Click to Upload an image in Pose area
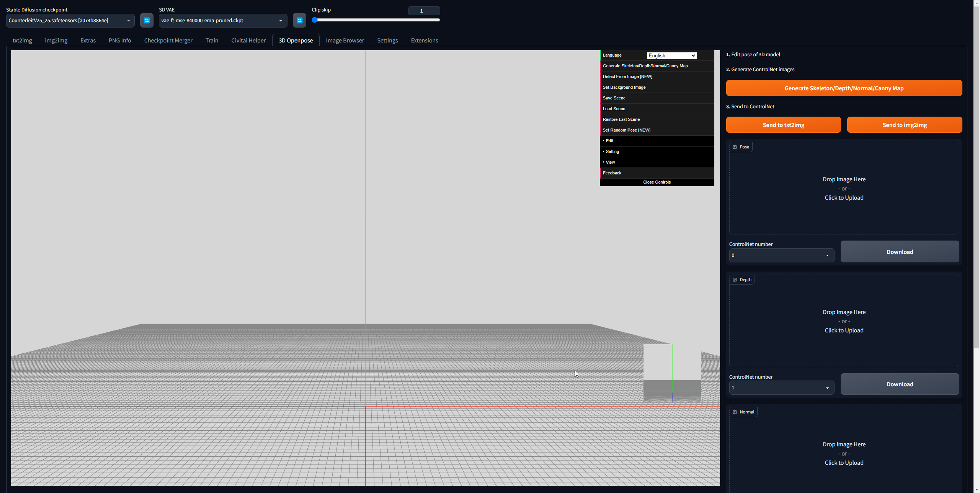The image size is (980, 493). click(844, 198)
